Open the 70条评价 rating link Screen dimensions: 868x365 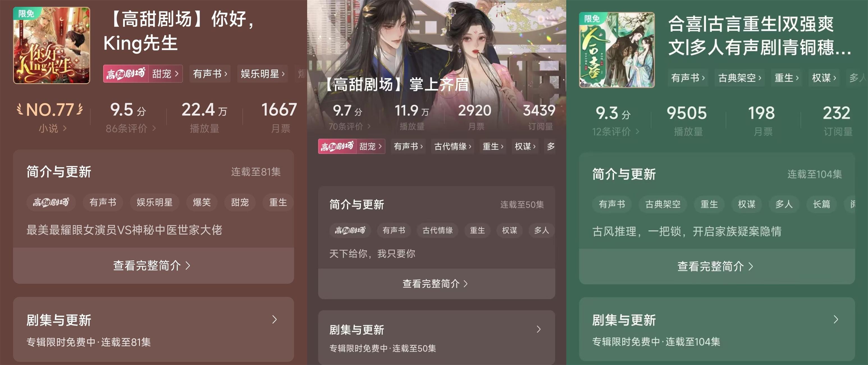(350, 126)
